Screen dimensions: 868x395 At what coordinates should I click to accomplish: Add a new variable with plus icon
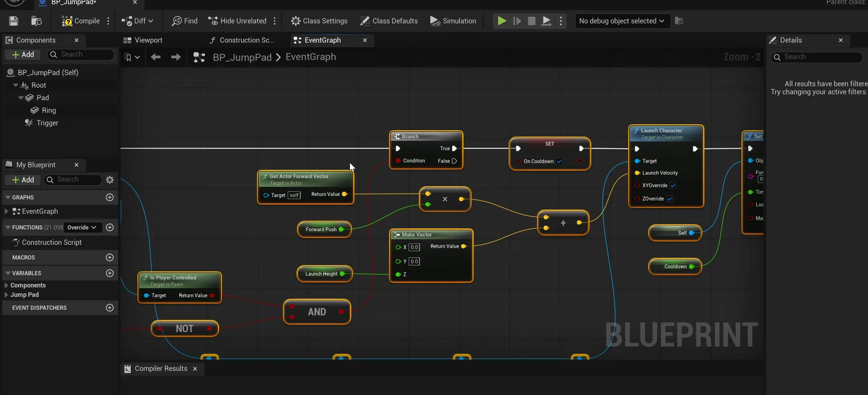click(x=110, y=273)
